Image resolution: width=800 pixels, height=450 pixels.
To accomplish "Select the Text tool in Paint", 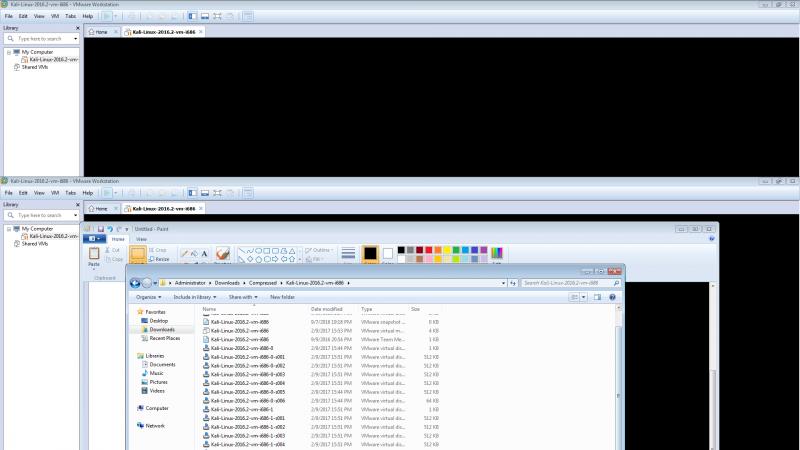I will point(204,253).
